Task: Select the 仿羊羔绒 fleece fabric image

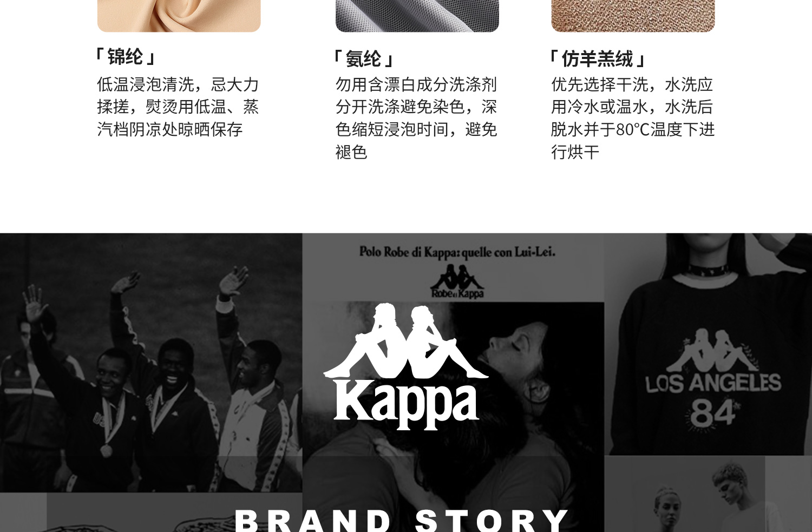Action: pos(633,16)
